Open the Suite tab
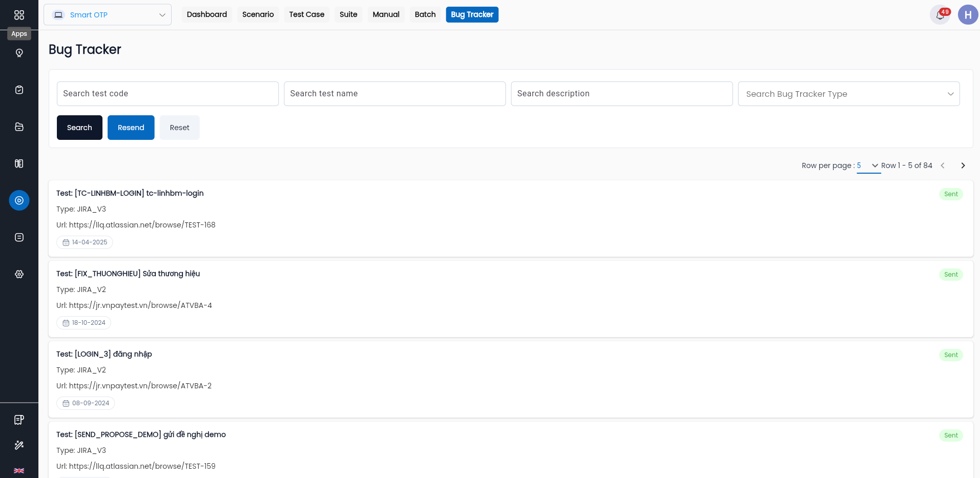The height and width of the screenshot is (478, 980). click(x=348, y=14)
